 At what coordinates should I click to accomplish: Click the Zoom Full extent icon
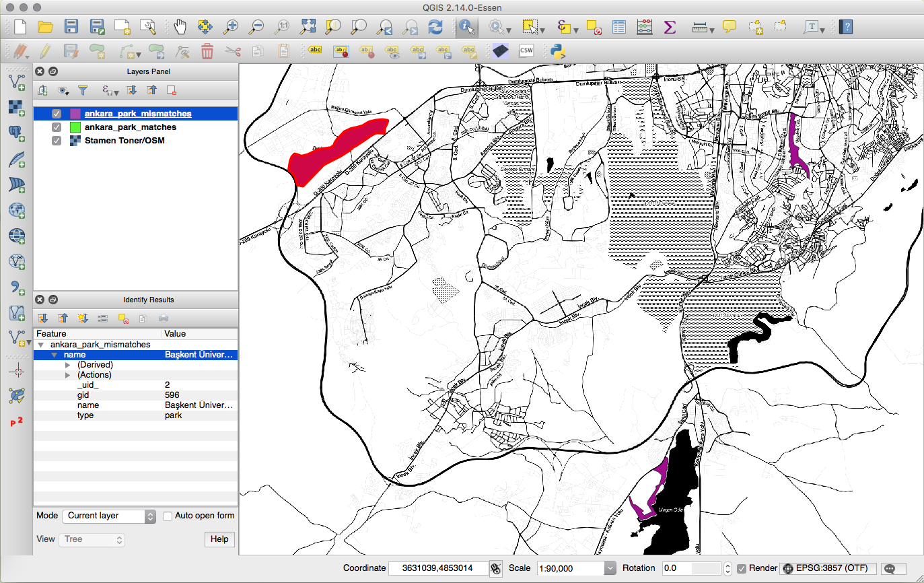tap(308, 27)
